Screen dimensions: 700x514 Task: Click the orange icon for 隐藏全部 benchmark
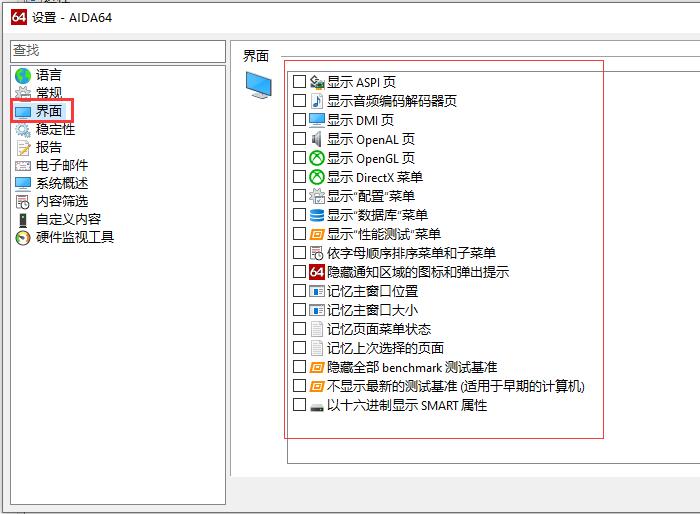[x=317, y=367]
